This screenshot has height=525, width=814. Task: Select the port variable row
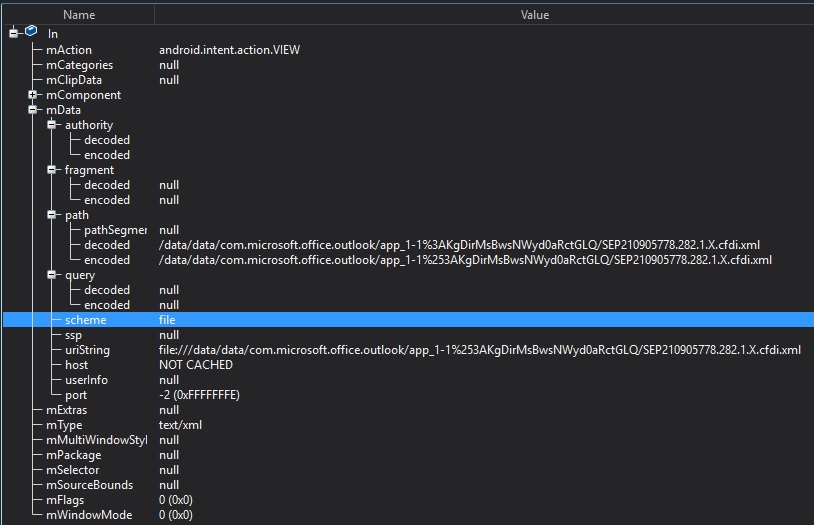(x=76, y=395)
